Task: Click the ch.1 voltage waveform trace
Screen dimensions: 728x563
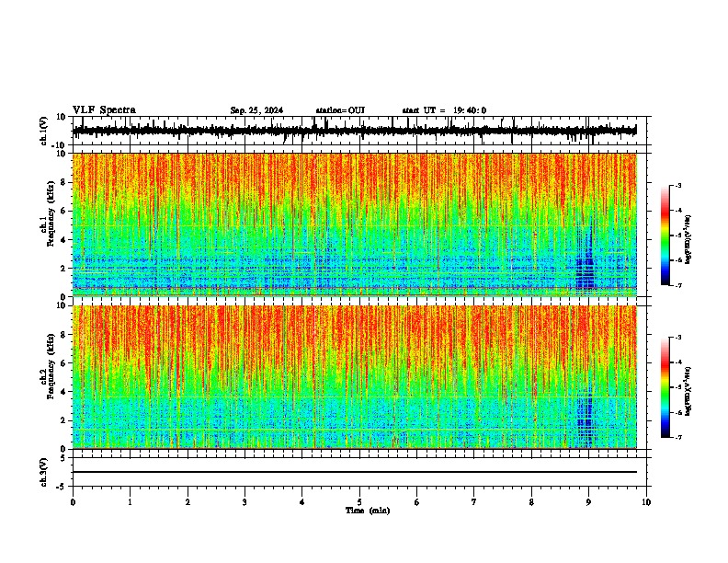Action: coord(354,131)
